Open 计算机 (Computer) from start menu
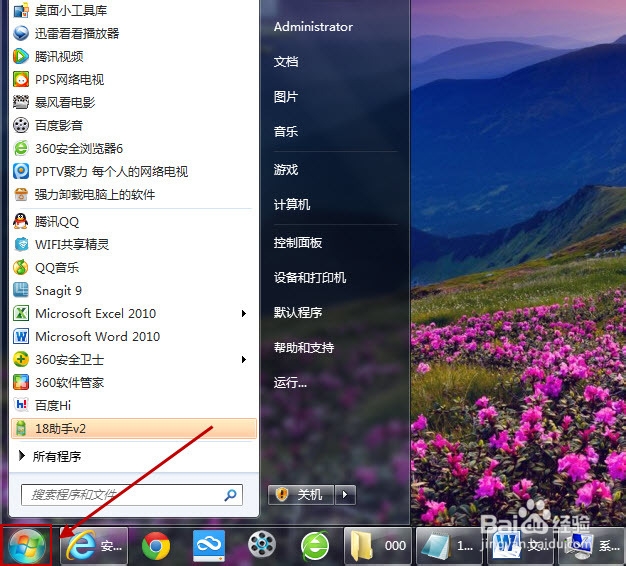This screenshot has height=566, width=626. pyautogui.click(x=292, y=204)
